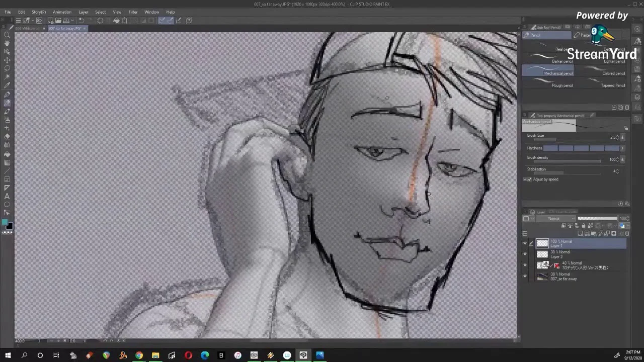Screen dimensions: 644x362
Task: Open the Animation menu
Action: [x=62, y=12]
